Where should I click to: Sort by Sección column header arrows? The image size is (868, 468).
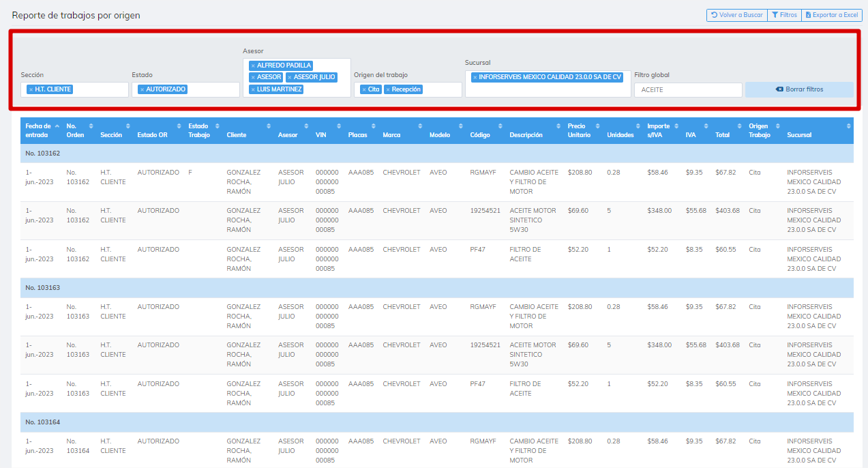pyautogui.click(x=130, y=126)
